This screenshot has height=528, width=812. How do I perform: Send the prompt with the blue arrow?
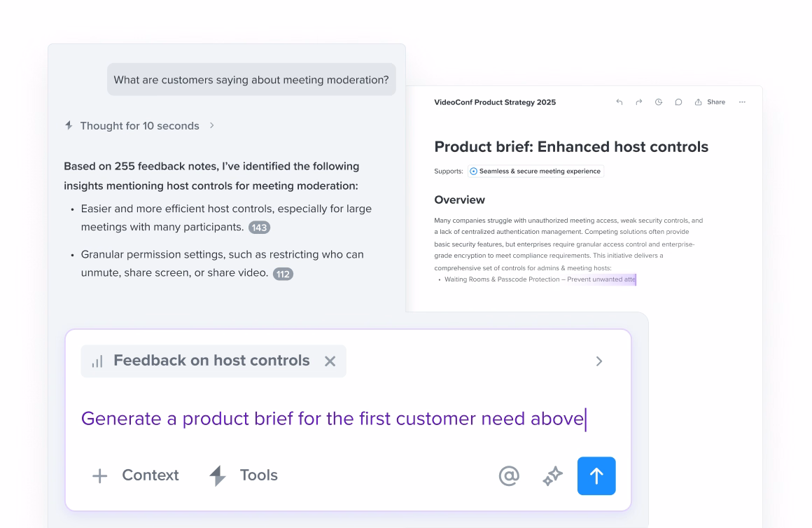click(596, 476)
